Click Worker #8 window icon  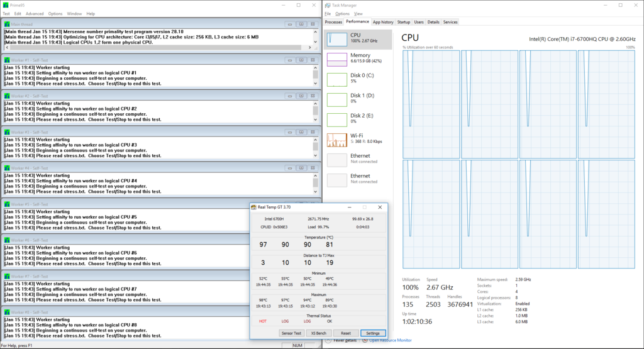(7, 312)
